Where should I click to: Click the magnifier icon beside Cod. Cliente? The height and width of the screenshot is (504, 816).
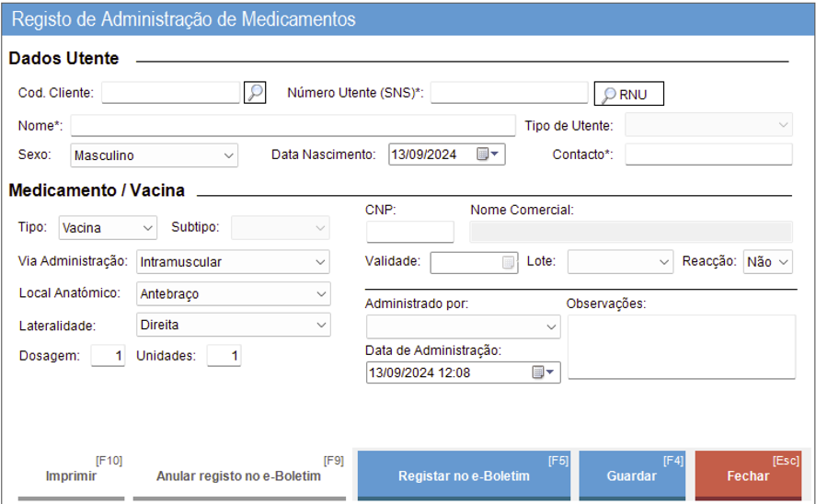(255, 93)
